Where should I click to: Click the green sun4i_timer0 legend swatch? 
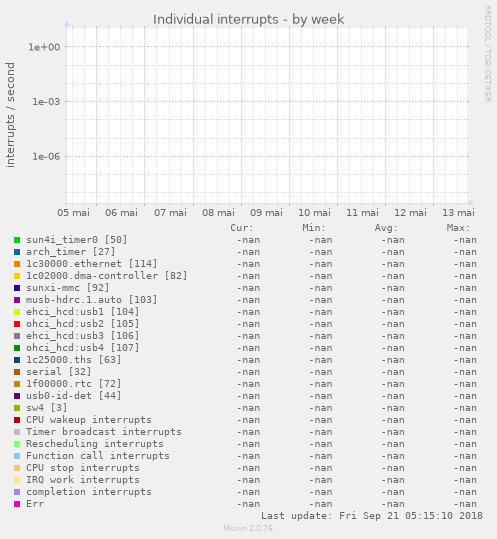(17, 240)
